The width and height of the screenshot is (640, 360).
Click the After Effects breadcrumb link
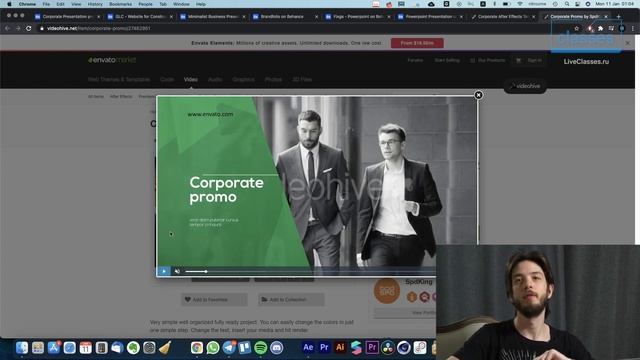pos(121,97)
